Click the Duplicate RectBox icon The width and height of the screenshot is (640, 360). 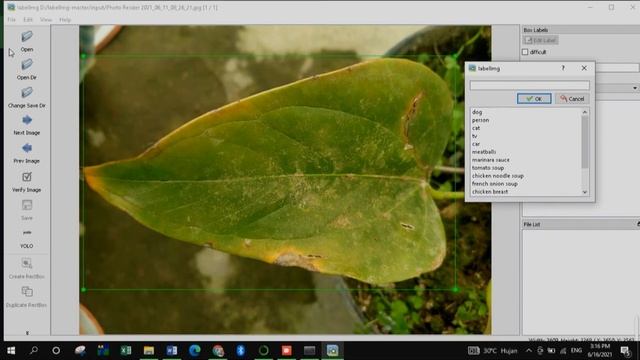click(27, 291)
